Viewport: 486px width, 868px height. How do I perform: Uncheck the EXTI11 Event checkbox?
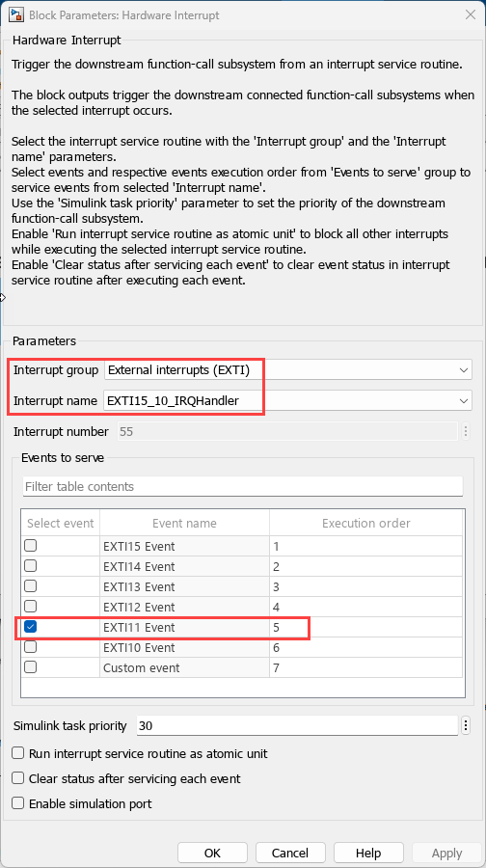(x=31, y=627)
